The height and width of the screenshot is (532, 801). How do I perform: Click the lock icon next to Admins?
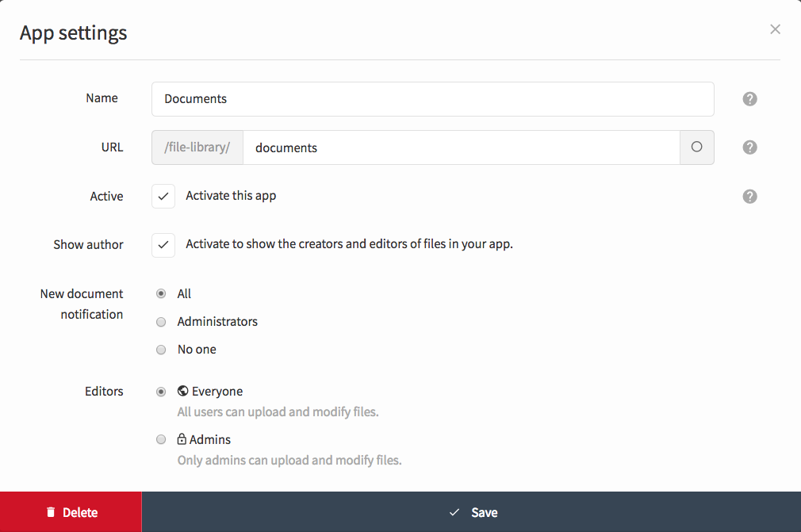tap(182, 439)
